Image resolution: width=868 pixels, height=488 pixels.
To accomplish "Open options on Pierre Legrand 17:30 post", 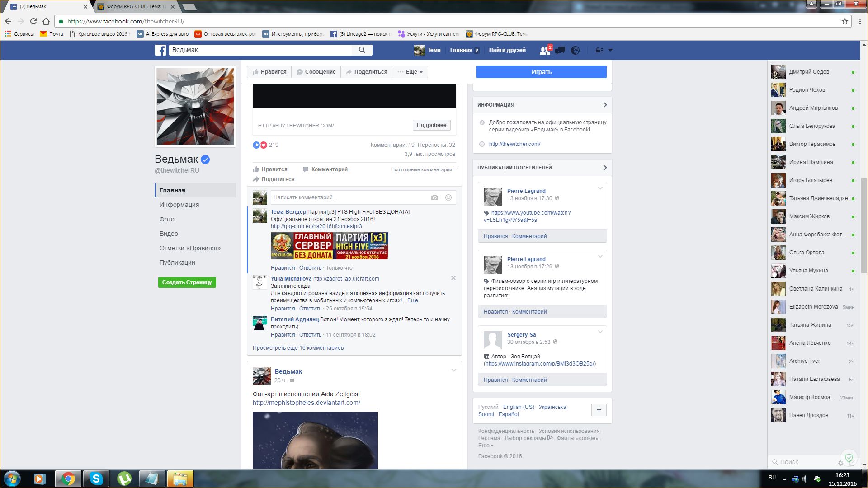I will [x=600, y=188].
